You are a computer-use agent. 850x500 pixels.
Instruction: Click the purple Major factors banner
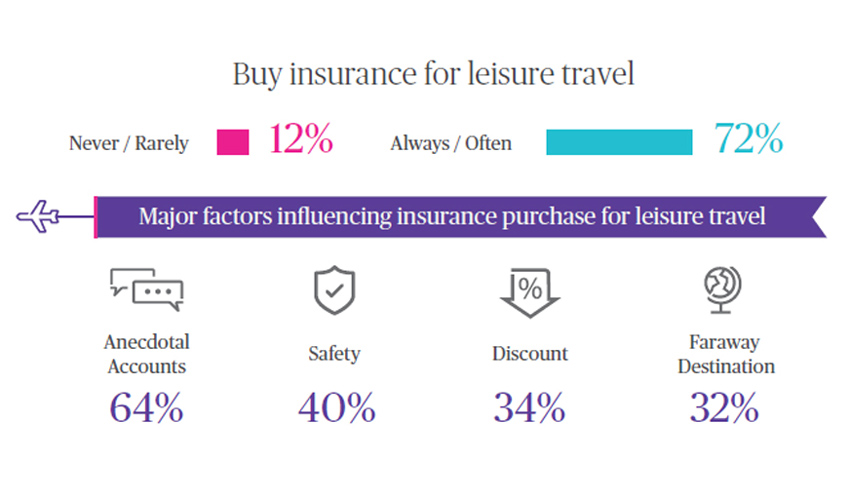click(453, 216)
